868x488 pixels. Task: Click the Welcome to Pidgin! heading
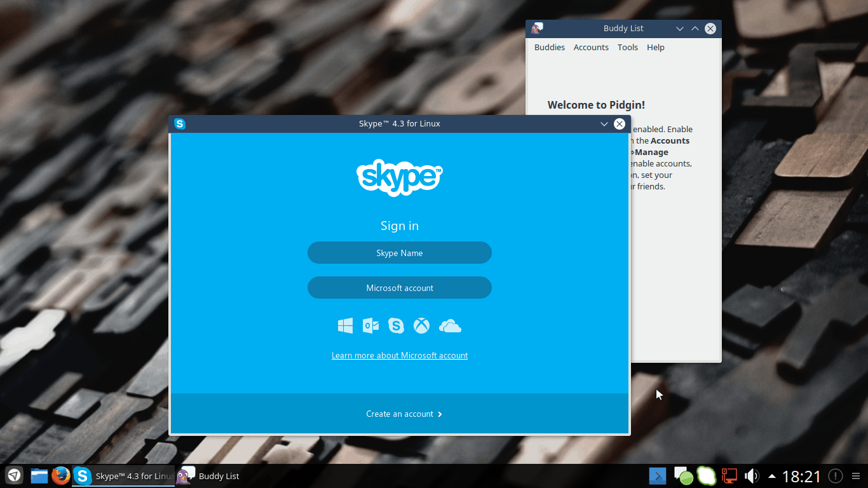coord(596,105)
